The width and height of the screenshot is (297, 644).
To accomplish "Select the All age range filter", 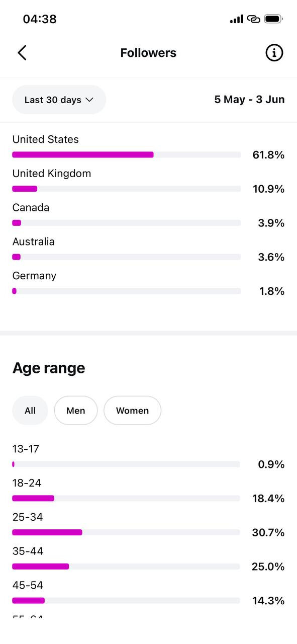I will (x=30, y=411).
